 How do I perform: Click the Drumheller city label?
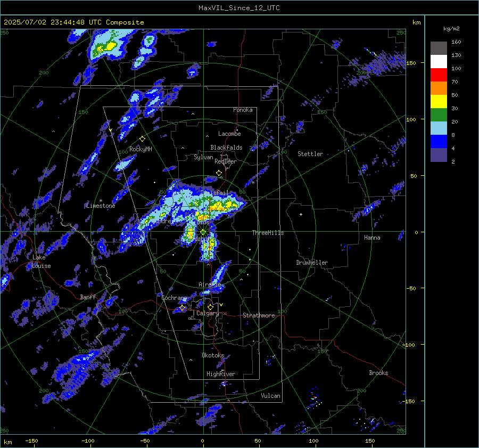[312, 263]
